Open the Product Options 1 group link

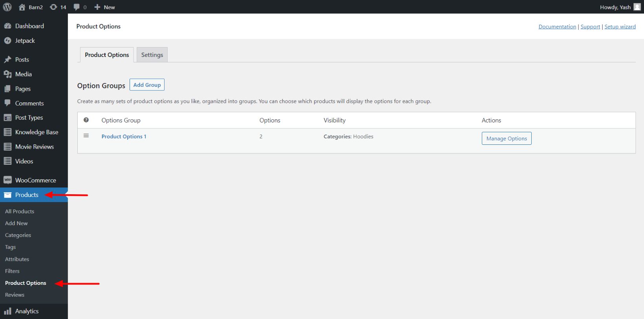124,137
